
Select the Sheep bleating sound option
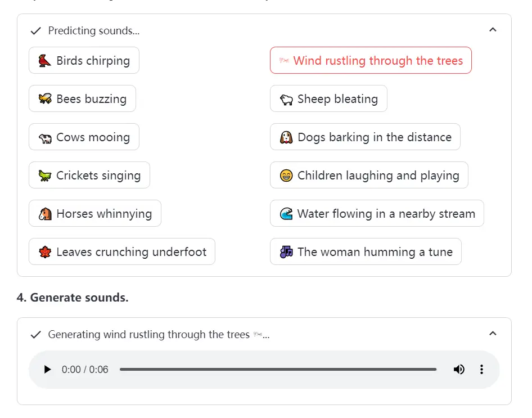[x=328, y=98]
